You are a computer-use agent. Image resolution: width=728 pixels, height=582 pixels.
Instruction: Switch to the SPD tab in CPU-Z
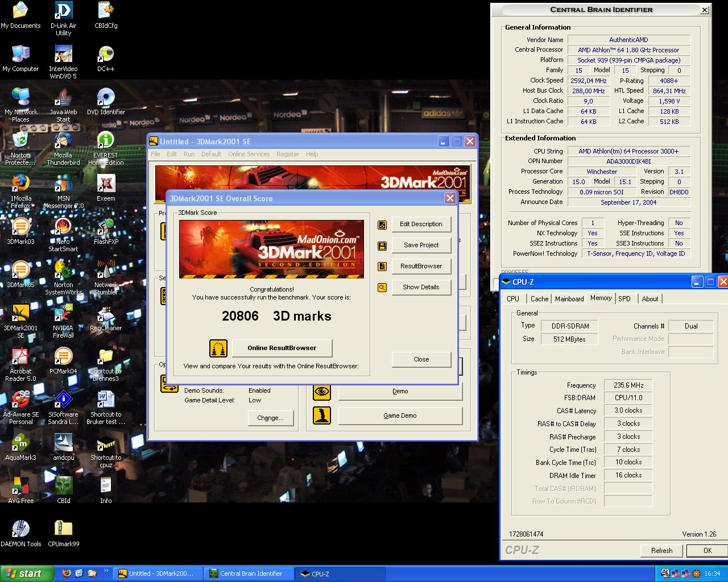(624, 298)
